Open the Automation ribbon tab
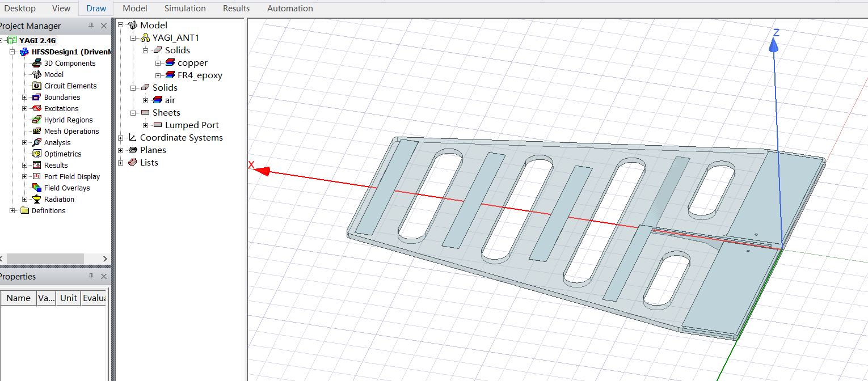This screenshot has width=868, height=381. click(x=290, y=8)
